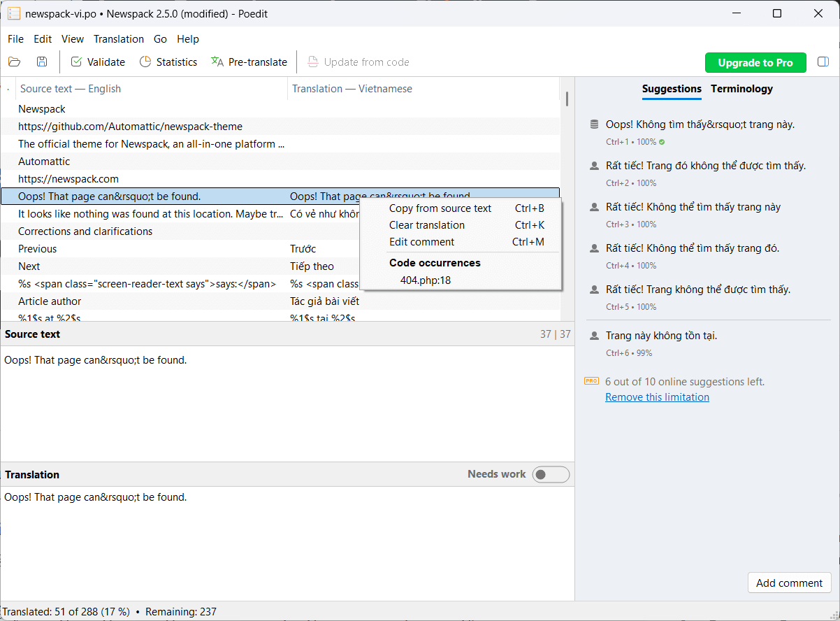
Task: Open the Go menu
Action: [160, 39]
